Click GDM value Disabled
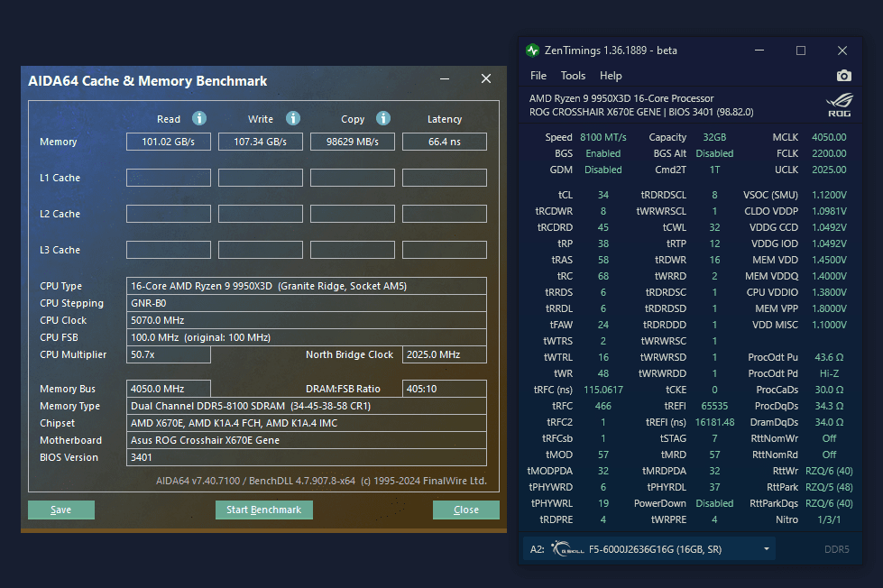This screenshot has width=883, height=588. (x=603, y=170)
